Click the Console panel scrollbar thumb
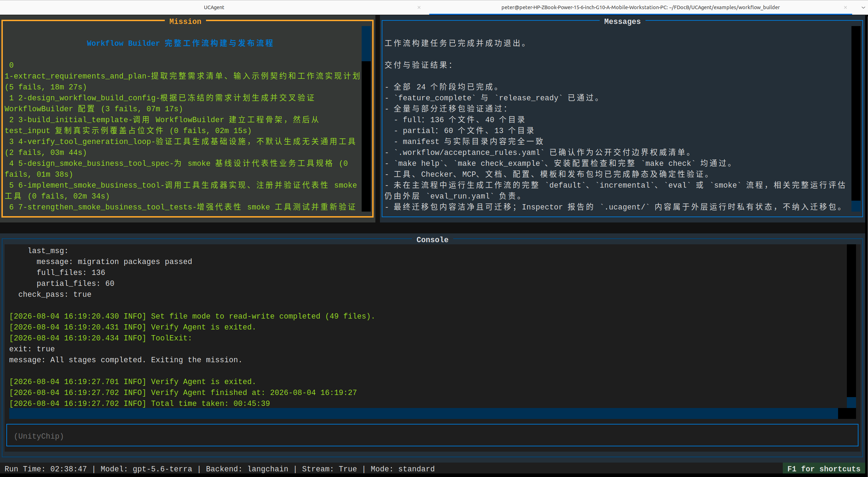Image resolution: width=868 pixels, height=477 pixels. point(851,403)
